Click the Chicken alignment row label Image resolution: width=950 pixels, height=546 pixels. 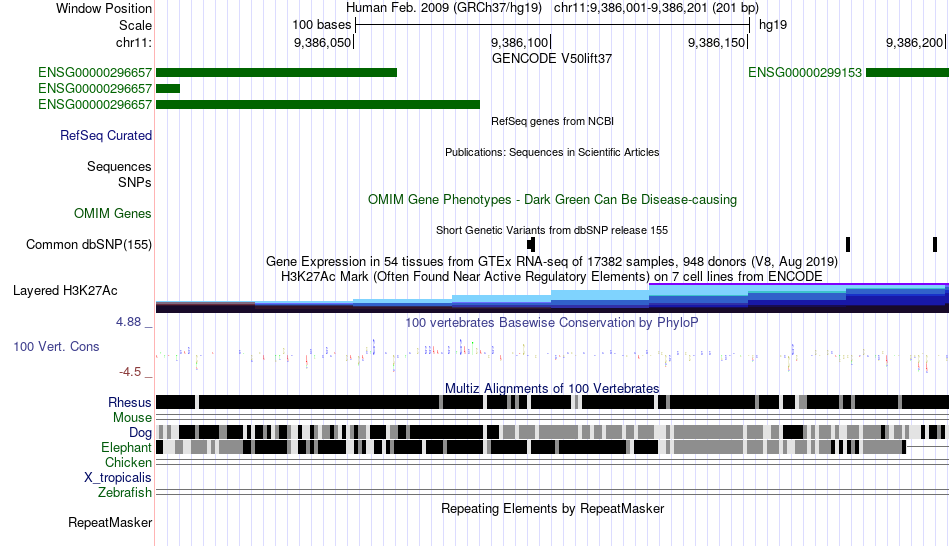pyautogui.click(x=128, y=462)
